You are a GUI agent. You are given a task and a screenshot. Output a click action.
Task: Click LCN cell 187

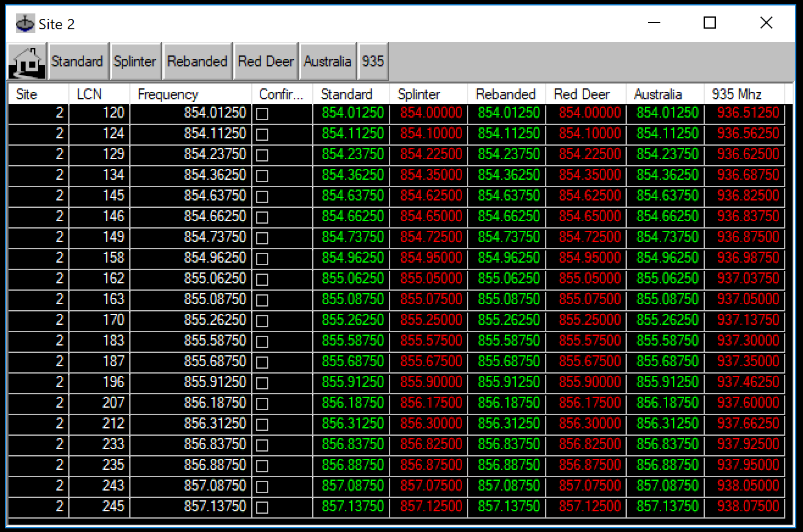point(99,361)
